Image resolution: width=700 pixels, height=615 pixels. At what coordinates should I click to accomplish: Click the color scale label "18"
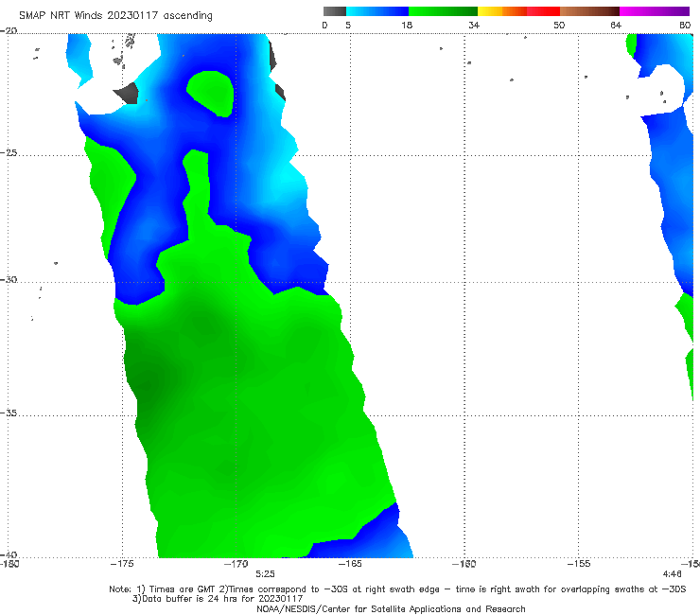tap(407, 26)
